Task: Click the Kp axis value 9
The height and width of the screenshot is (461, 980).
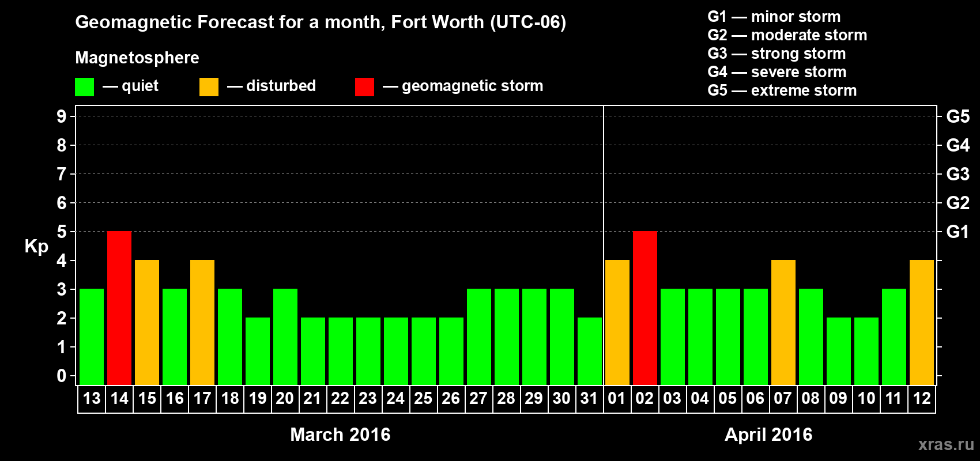Action: (62, 116)
